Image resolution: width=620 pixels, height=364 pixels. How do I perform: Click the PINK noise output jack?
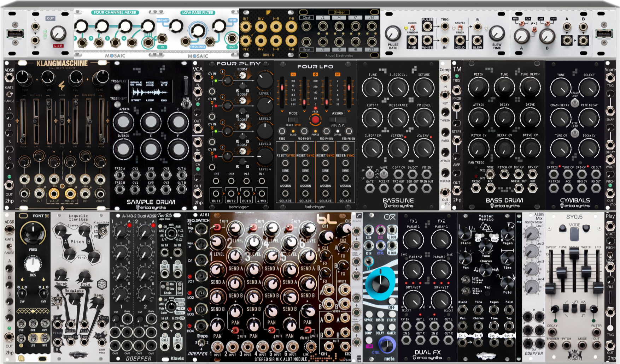pyautogui.click(x=412, y=40)
